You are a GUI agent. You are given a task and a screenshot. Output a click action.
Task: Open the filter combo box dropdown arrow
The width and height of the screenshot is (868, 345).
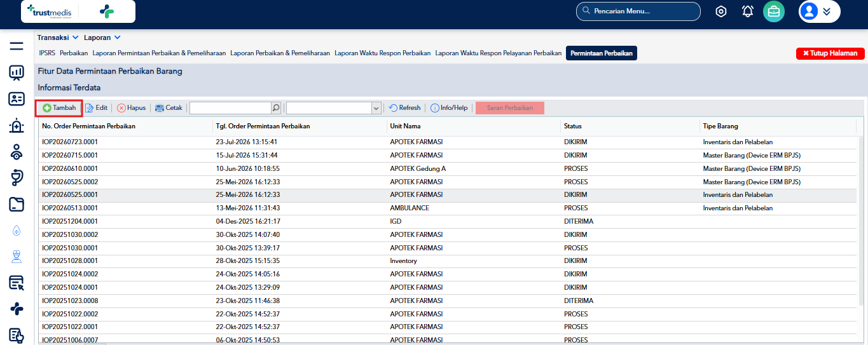376,108
